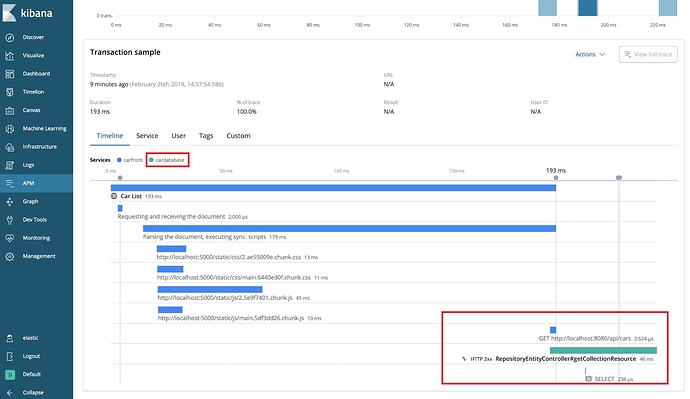The image size is (690, 399).
Task: Click the elastic user icon
Action: coord(10,338)
